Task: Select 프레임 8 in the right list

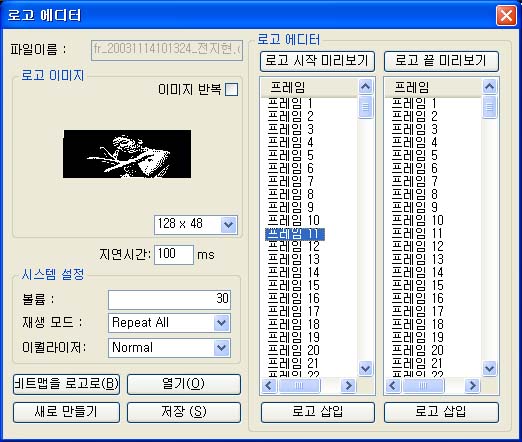Action: (415, 194)
